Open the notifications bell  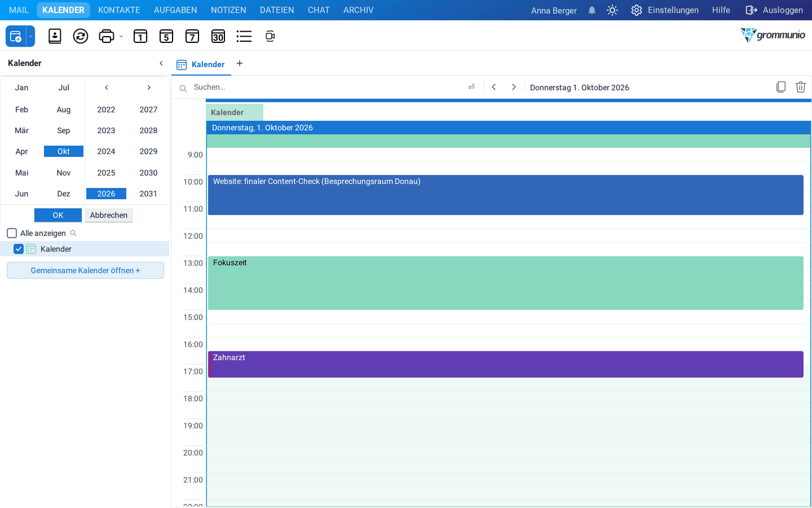point(592,10)
